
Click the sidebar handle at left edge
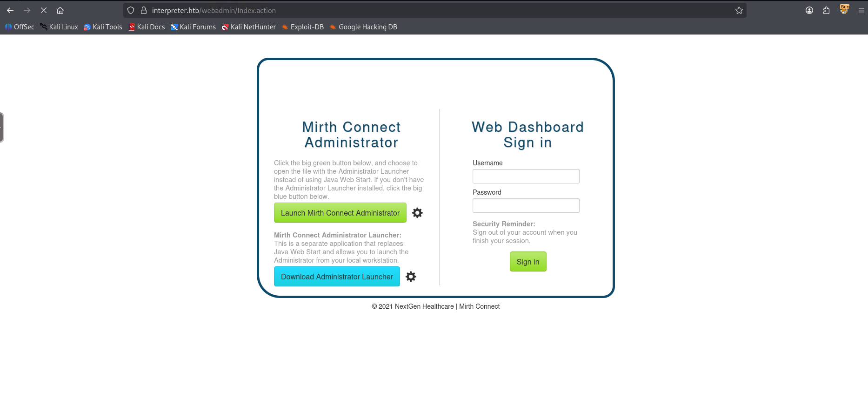pos(2,128)
